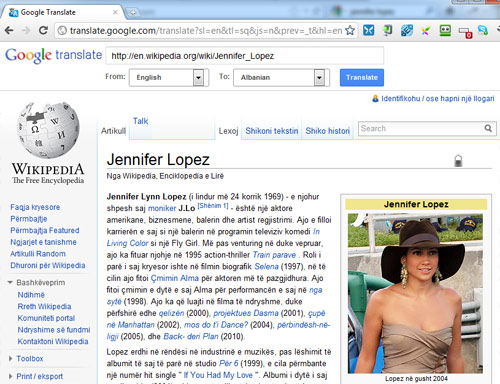Image resolution: width=500 pixels, height=384 pixels.
Task: Open Ngjarjet e tanishme link
Action: [x=43, y=242]
